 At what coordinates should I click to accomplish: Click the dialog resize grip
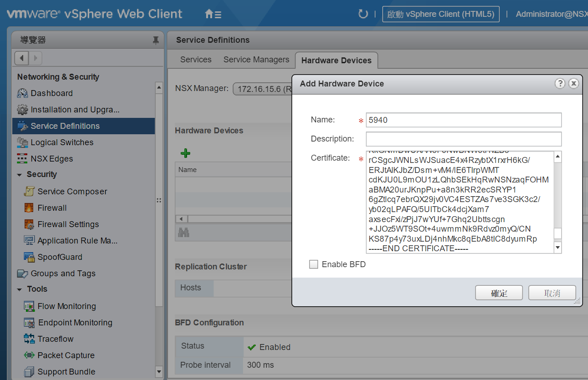[x=578, y=301]
